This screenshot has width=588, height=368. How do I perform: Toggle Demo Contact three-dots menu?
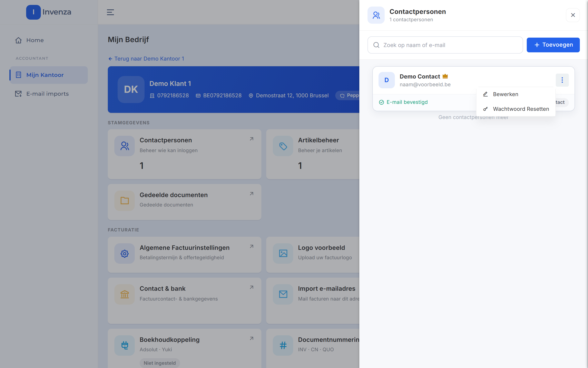(x=562, y=80)
